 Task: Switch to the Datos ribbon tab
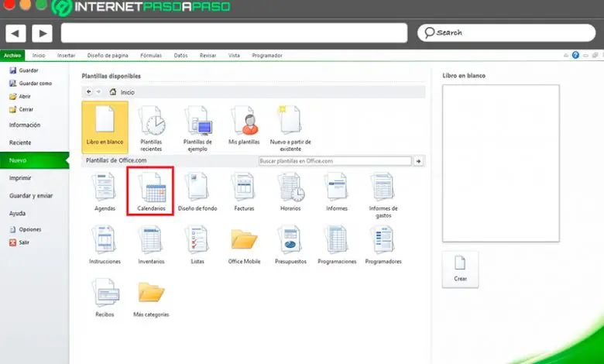click(180, 56)
